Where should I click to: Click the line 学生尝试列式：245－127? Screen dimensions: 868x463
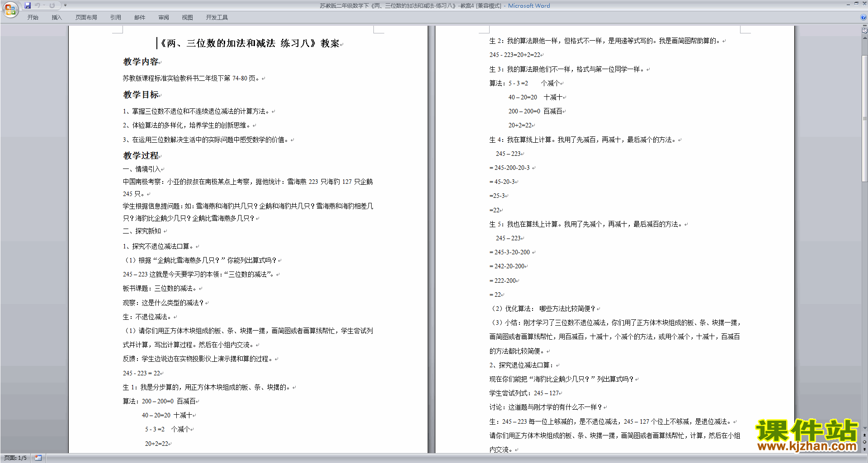[x=524, y=393]
